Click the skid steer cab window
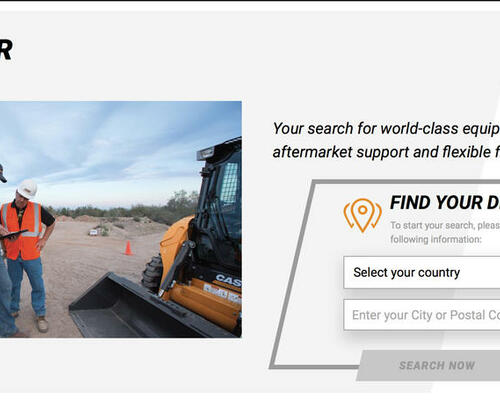Screen dimensions: 500x400 point(230,183)
